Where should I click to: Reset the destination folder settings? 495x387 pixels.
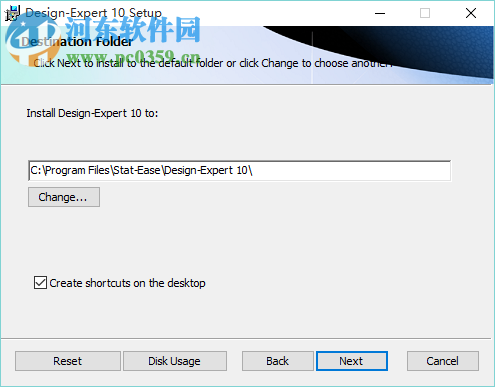pos(68,361)
